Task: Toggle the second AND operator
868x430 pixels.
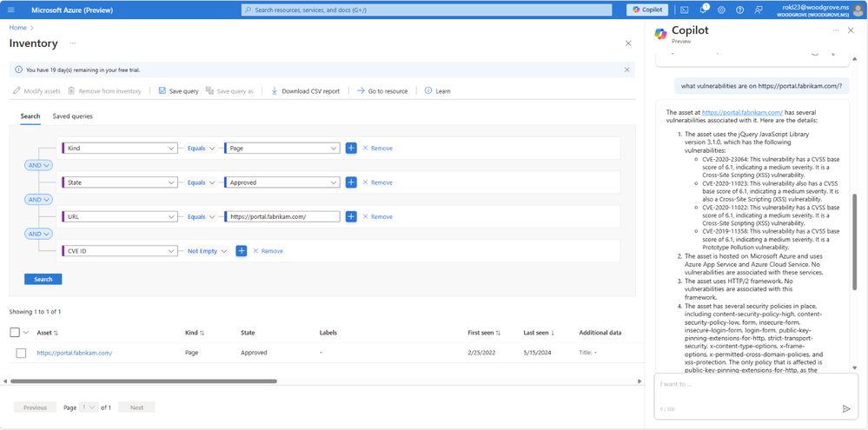Action: click(x=38, y=199)
